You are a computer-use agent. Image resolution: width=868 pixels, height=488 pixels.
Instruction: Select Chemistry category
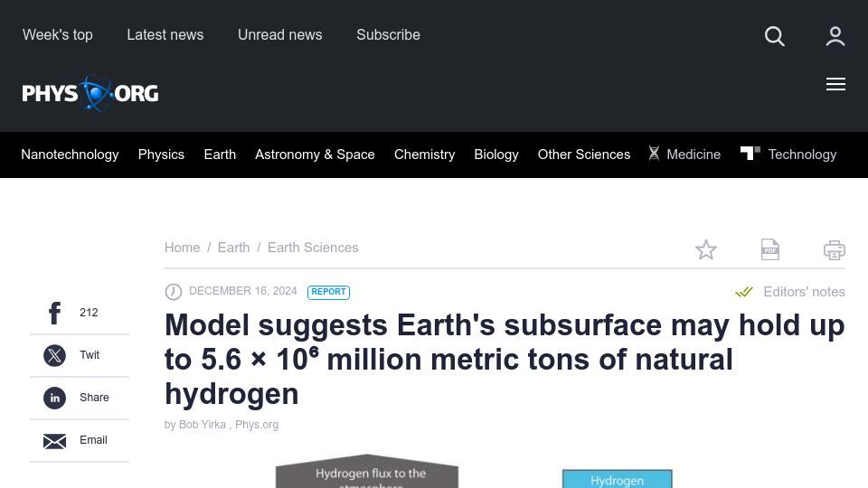point(425,155)
